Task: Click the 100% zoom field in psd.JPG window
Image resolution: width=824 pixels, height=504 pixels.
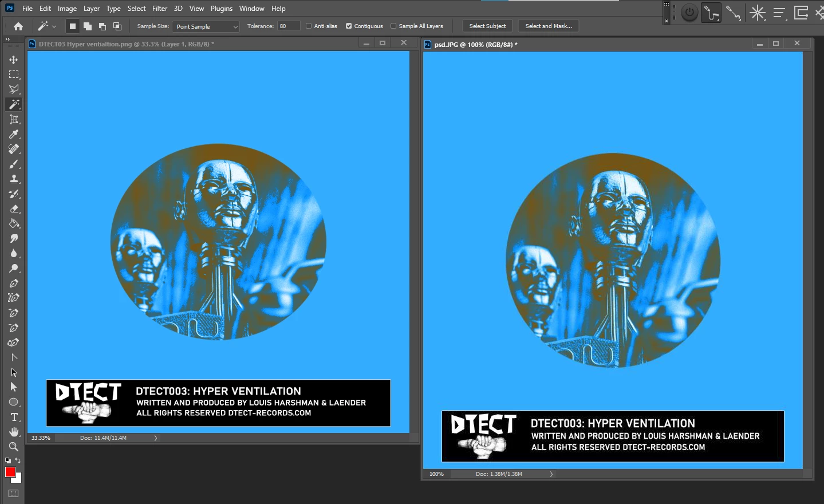Action: pos(437,474)
